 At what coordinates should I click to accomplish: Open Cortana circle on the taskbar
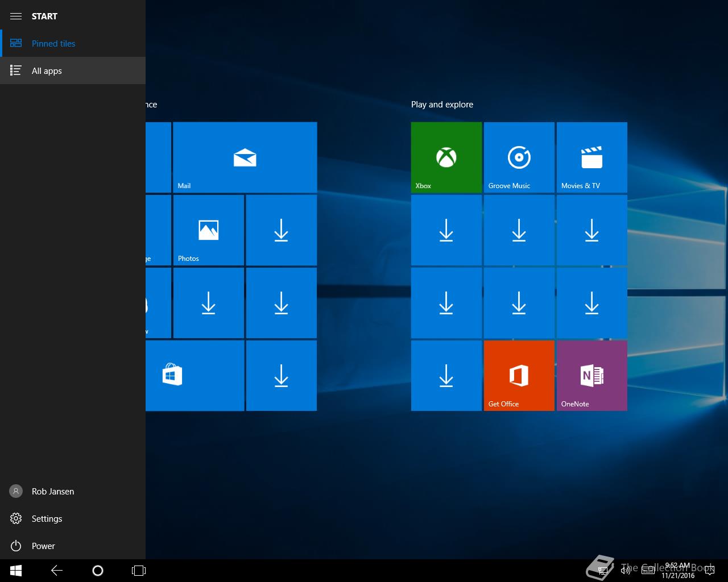[98, 571]
